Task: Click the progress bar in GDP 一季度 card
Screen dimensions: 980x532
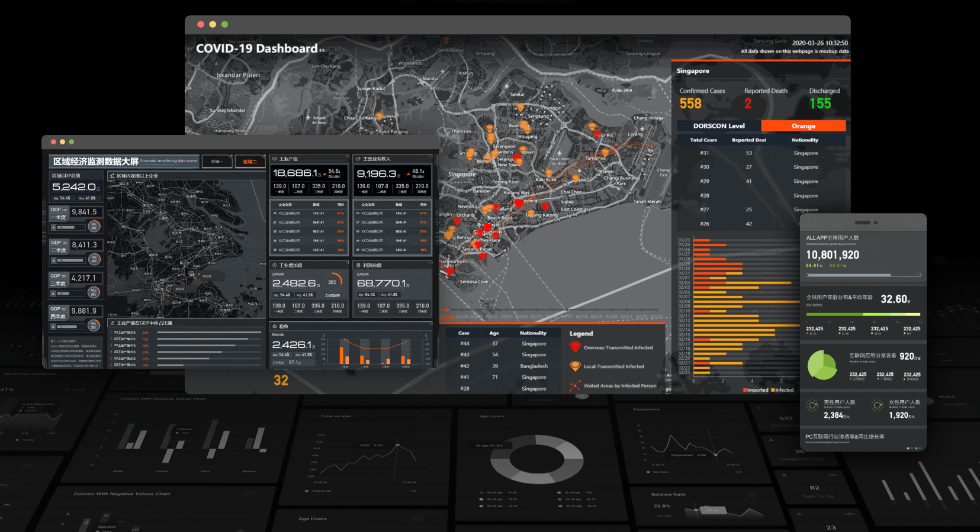Action: click(x=70, y=227)
